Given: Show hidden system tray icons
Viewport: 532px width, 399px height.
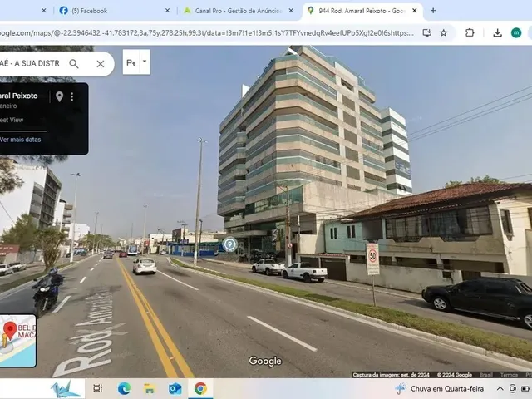Looking at the screenshot, I should 500,388.
